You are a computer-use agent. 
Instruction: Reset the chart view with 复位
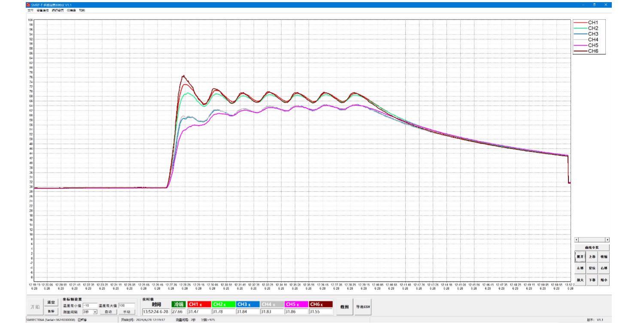[x=592, y=268]
